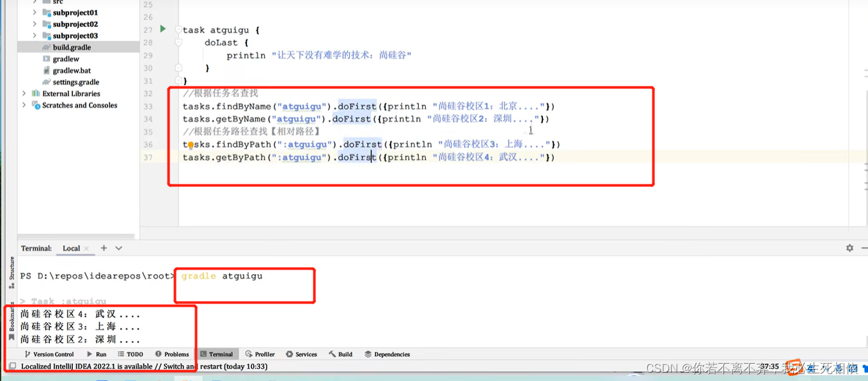Click the External Libraries icon
The width and height of the screenshot is (868, 381).
[36, 93]
